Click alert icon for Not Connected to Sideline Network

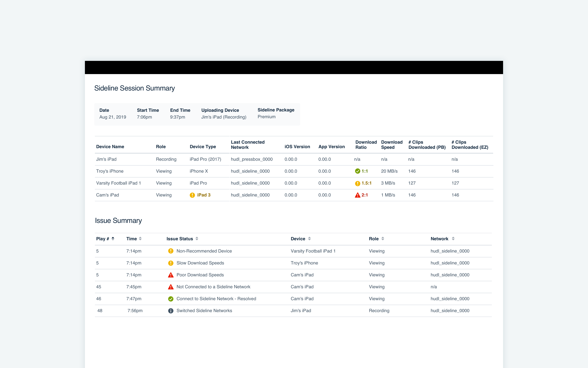tap(171, 287)
